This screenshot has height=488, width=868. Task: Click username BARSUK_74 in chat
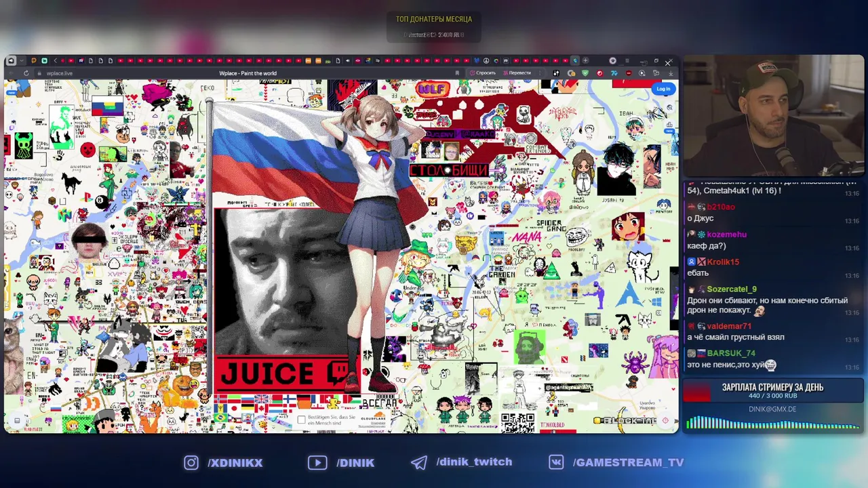[x=731, y=353]
